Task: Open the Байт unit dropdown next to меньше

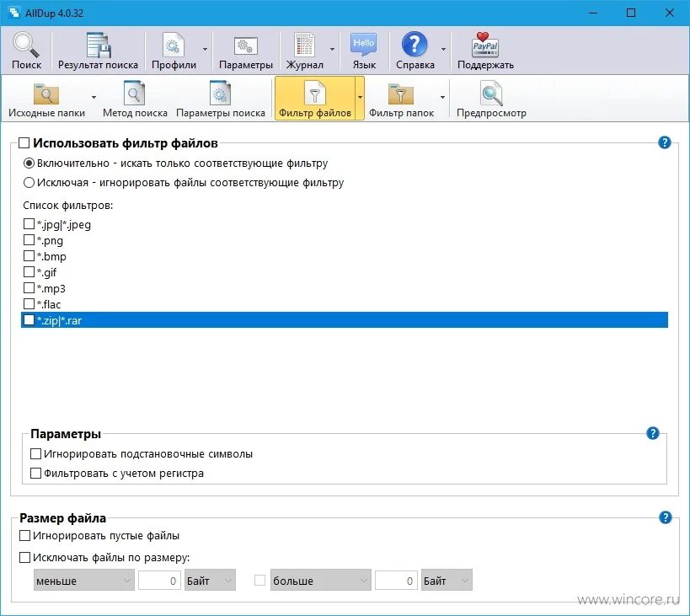Action: (x=209, y=580)
